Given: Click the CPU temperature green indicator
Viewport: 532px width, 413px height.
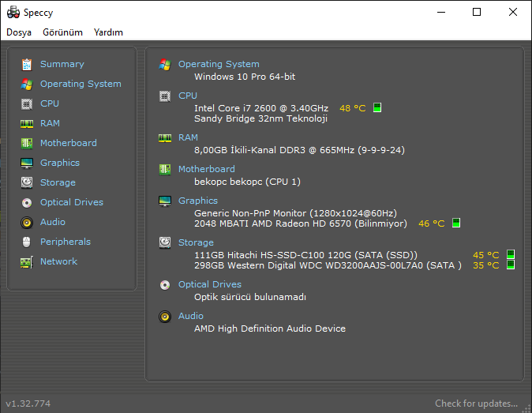Looking at the screenshot, I should [x=377, y=107].
